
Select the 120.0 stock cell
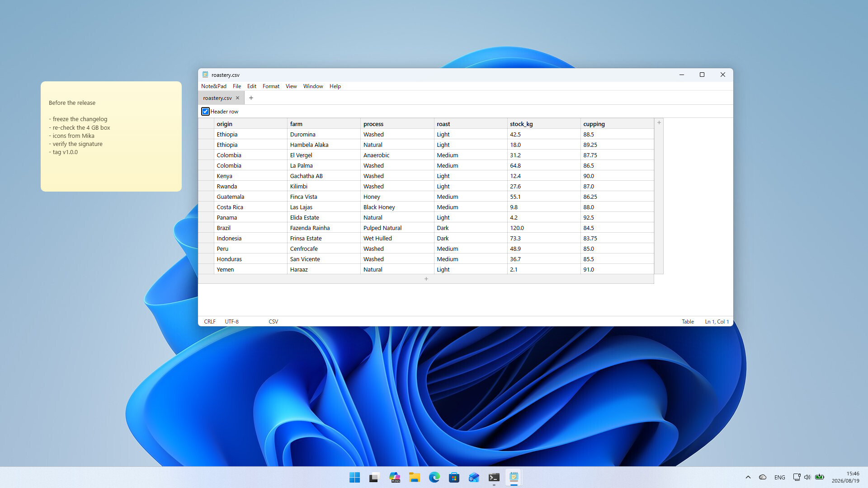tap(544, 228)
